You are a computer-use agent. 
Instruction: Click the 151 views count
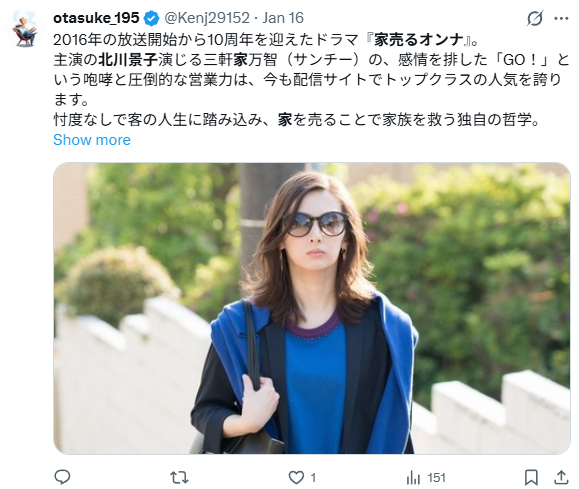pyautogui.click(x=436, y=478)
